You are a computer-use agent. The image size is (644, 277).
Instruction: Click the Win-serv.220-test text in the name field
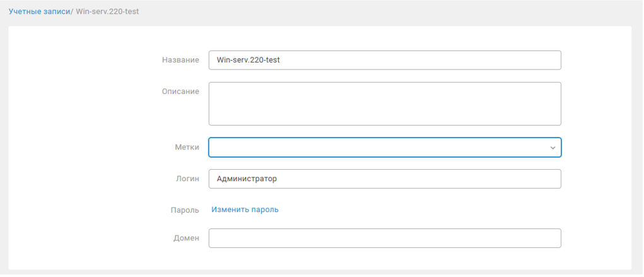point(248,60)
